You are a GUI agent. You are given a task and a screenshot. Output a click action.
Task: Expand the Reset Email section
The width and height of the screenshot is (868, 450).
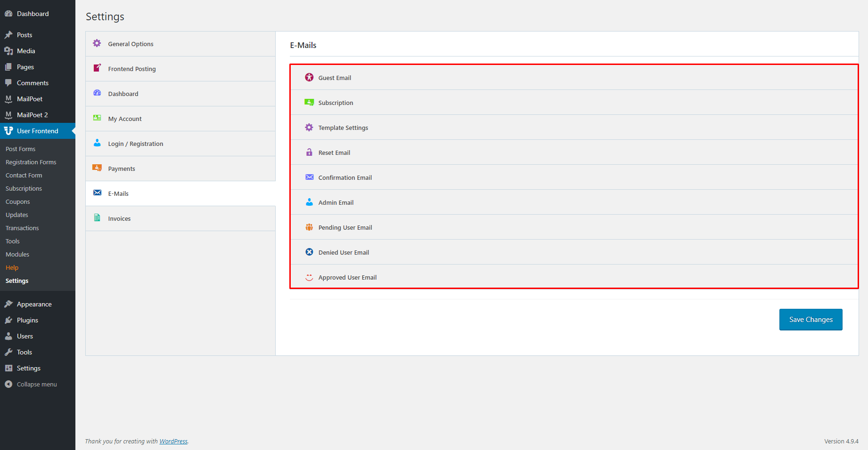574,153
